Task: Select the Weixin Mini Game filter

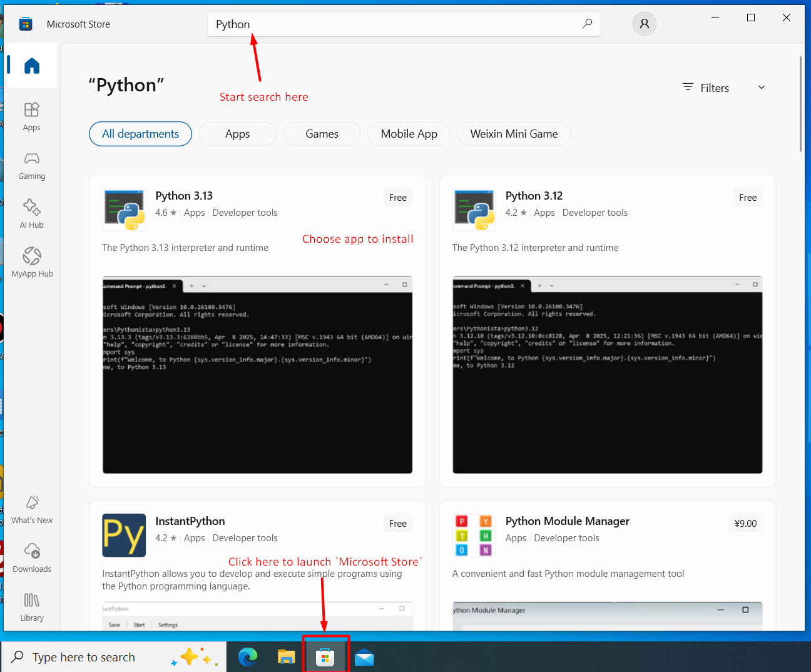Action: pyautogui.click(x=514, y=134)
